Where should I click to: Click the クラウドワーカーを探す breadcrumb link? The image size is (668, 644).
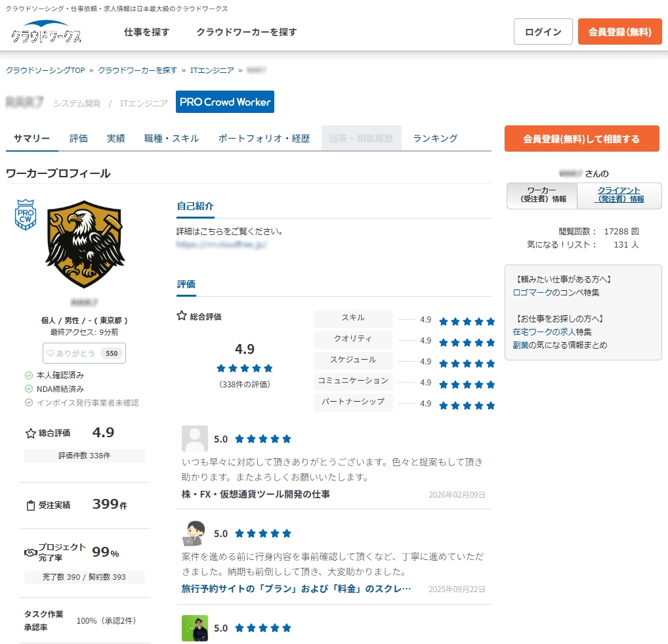[x=138, y=70]
